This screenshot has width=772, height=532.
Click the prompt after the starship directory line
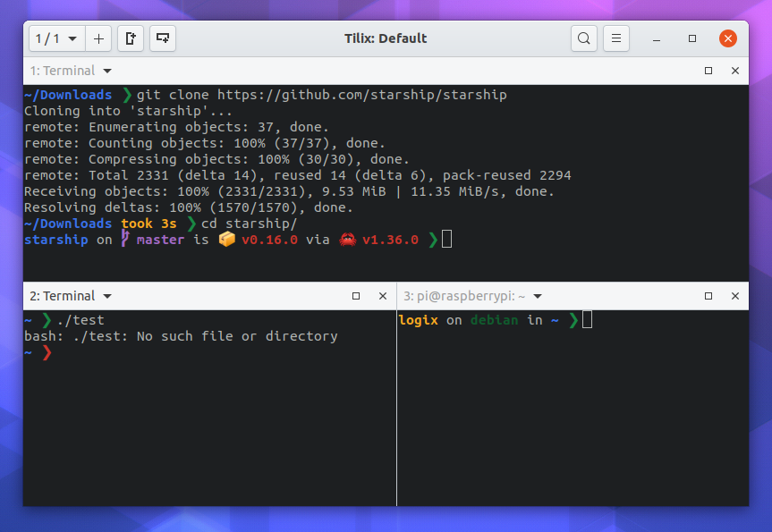[443, 239]
